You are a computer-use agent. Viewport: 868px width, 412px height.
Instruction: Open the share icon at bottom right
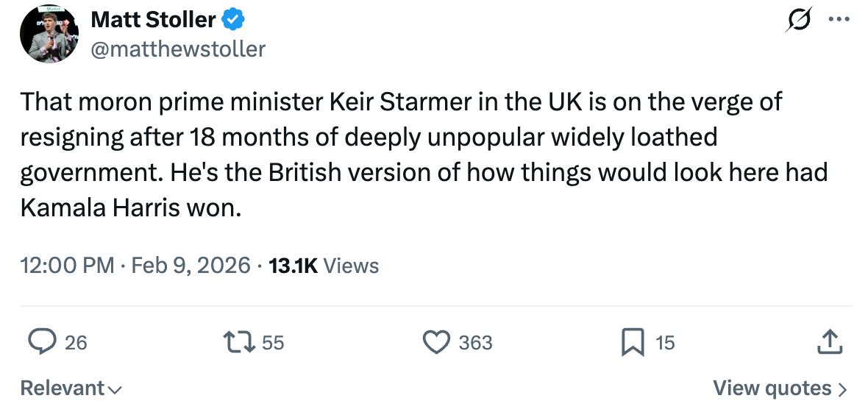(829, 342)
